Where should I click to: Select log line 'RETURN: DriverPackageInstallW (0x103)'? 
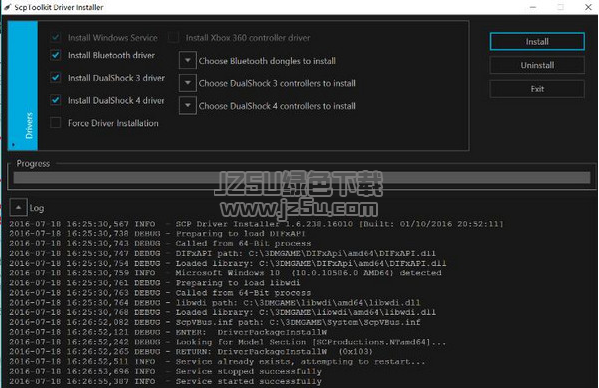coord(191,351)
